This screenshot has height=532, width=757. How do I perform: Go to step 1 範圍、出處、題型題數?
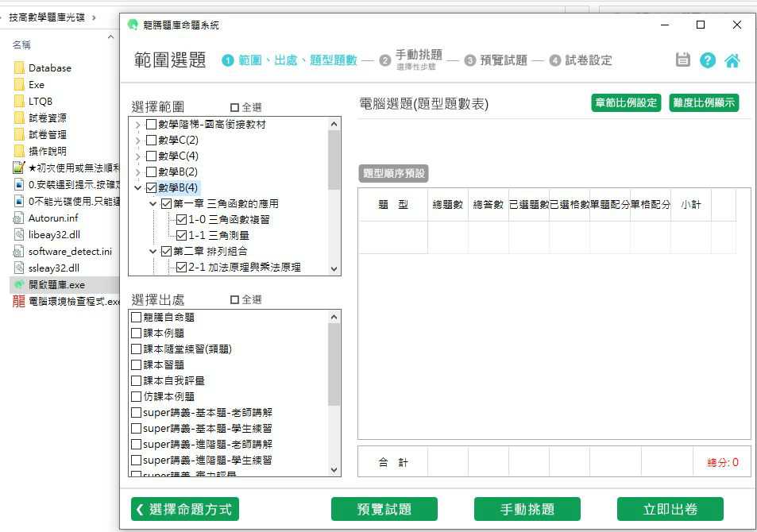289,60
